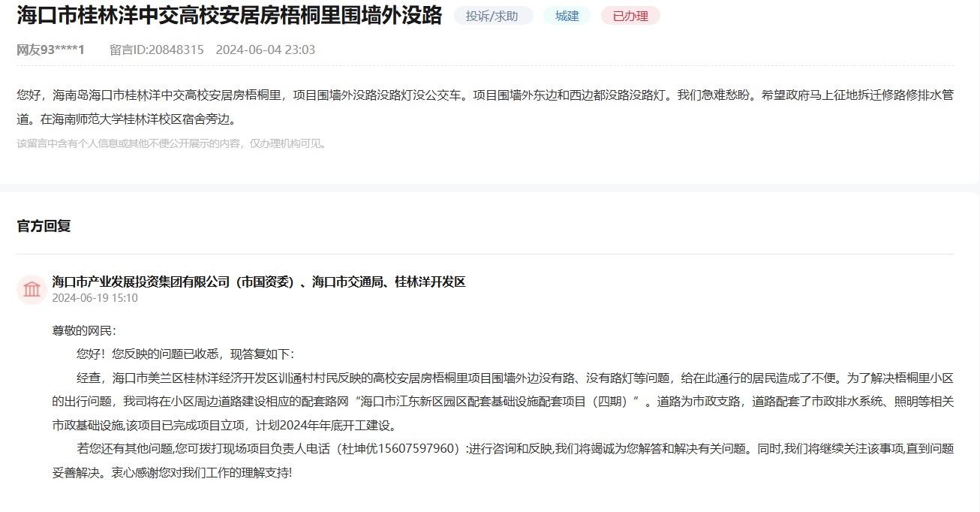The image size is (980, 512).
Task: Click the 留言ID:20848315 text
Action: [156, 50]
